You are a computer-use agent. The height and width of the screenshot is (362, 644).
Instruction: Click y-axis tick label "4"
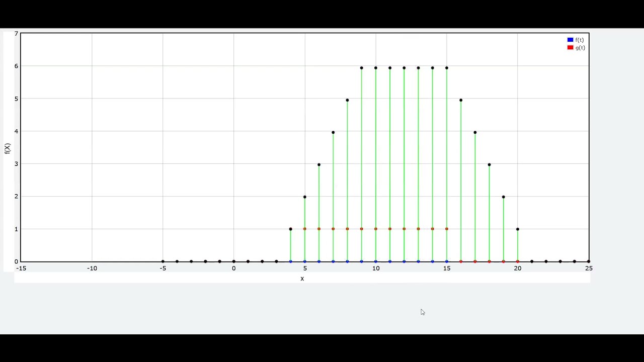[16, 131]
